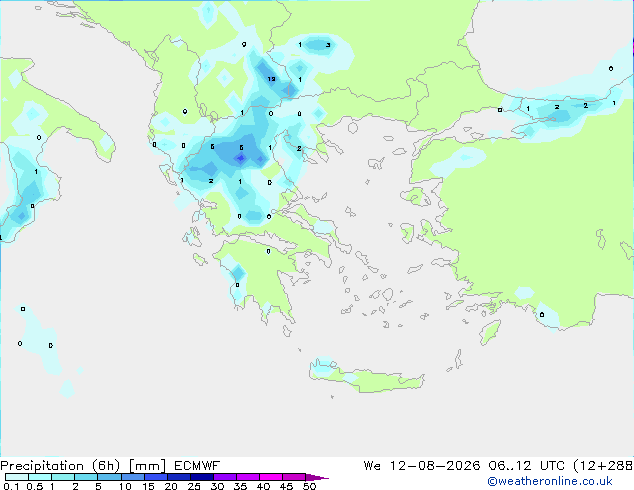
Task: Click the "ECMWF" model label
Action: point(197,466)
